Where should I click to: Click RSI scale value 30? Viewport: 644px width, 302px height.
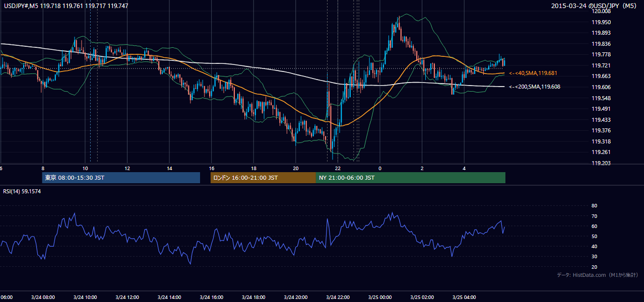pos(594,257)
